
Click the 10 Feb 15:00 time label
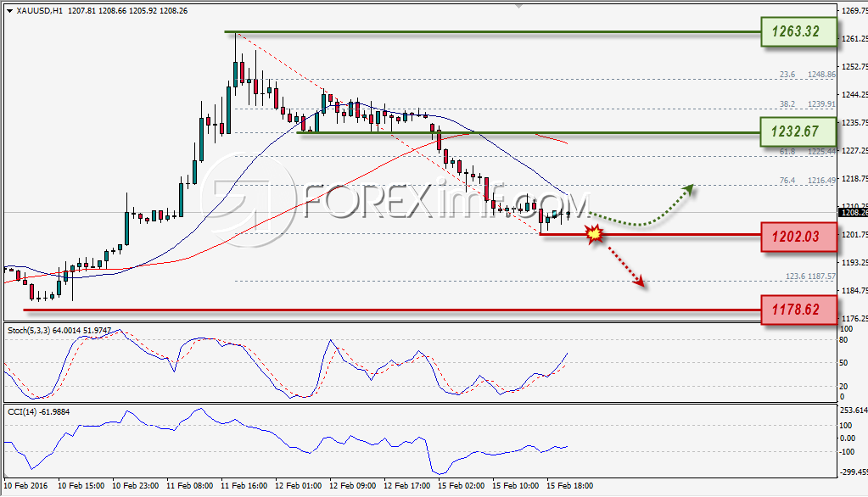coord(81,486)
